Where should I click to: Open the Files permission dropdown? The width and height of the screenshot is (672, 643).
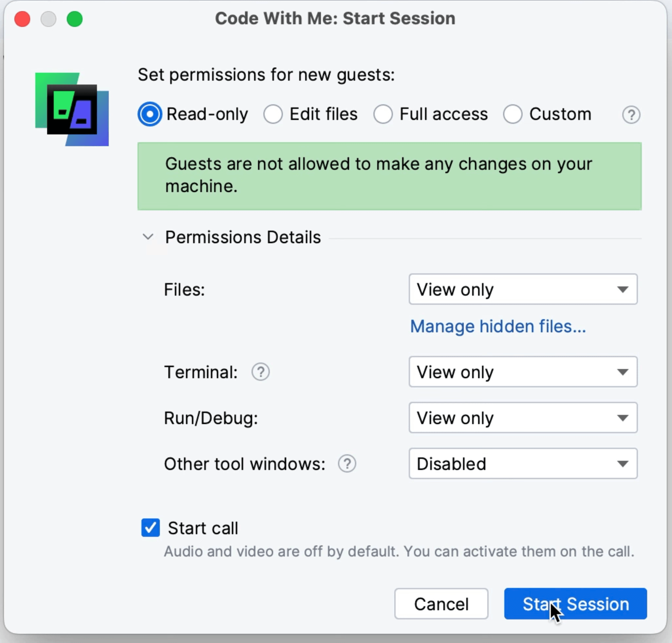click(522, 289)
